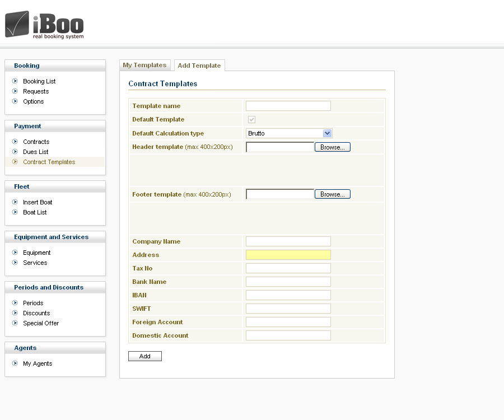Browse for Header template file
This screenshot has width=504, height=420.
[332, 147]
